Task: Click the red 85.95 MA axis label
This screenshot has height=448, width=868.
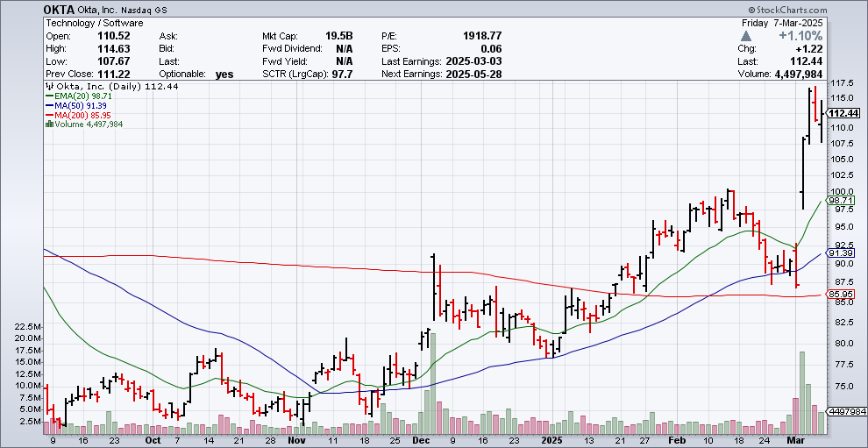Action: tap(839, 294)
